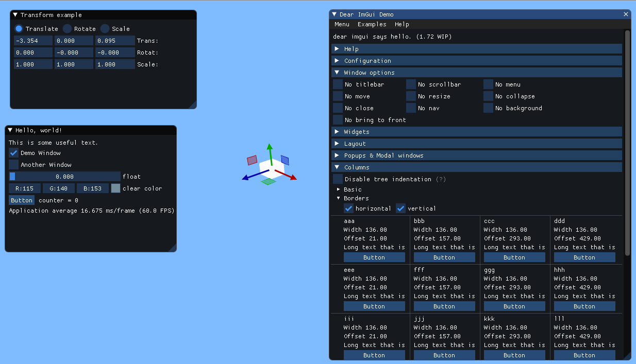The image size is (636, 364).
Task: Click the blue plane handle of gizmo
Action: point(285,160)
